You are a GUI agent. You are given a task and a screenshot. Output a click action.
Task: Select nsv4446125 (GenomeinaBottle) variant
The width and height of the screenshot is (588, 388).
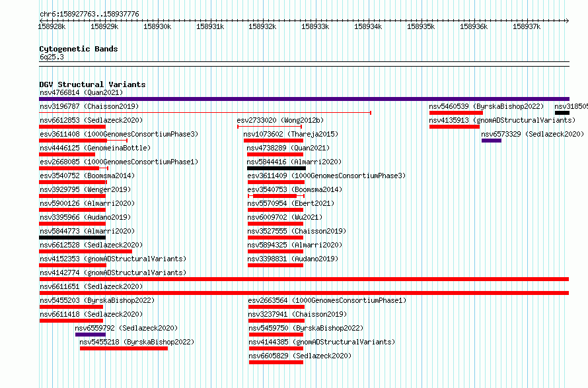[x=95, y=148]
